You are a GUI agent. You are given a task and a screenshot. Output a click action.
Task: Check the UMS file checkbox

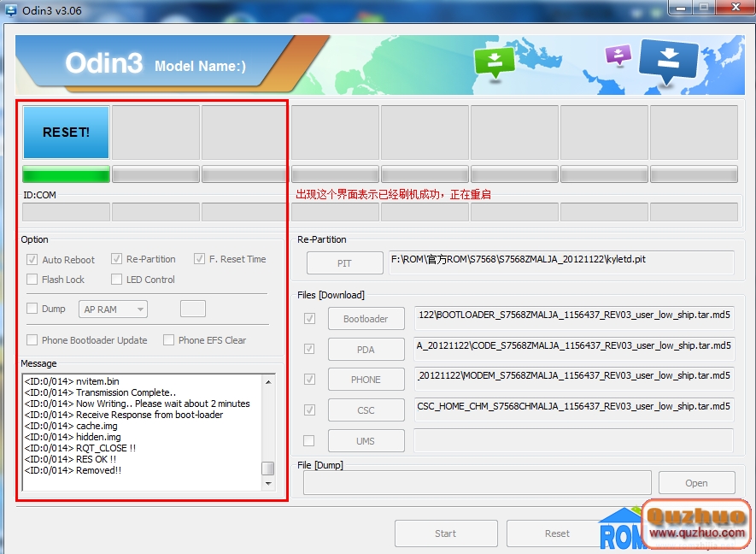[x=308, y=440]
